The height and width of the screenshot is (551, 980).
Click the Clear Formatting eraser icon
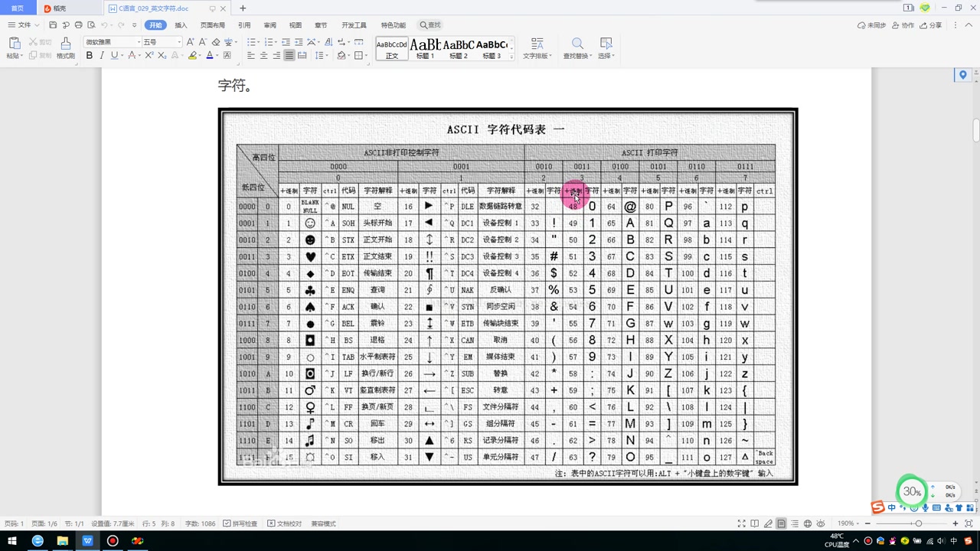point(216,42)
